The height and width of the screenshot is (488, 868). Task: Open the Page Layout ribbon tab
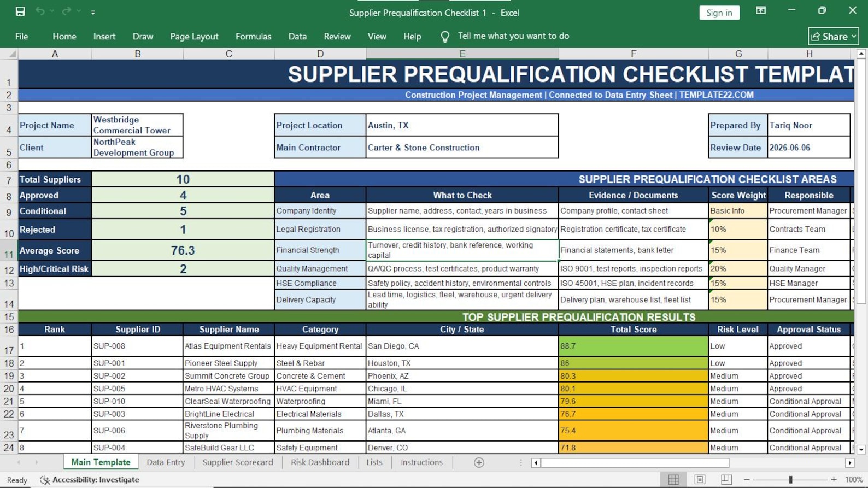tap(194, 36)
